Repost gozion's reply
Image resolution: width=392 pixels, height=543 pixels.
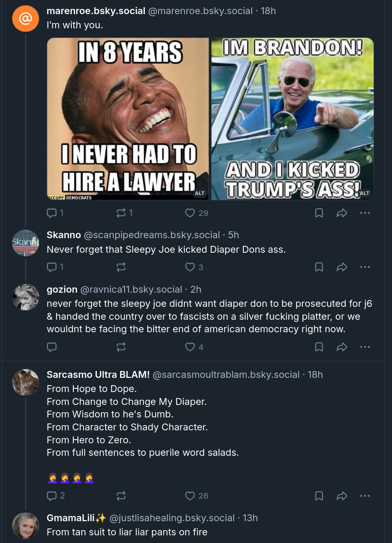[x=121, y=347]
